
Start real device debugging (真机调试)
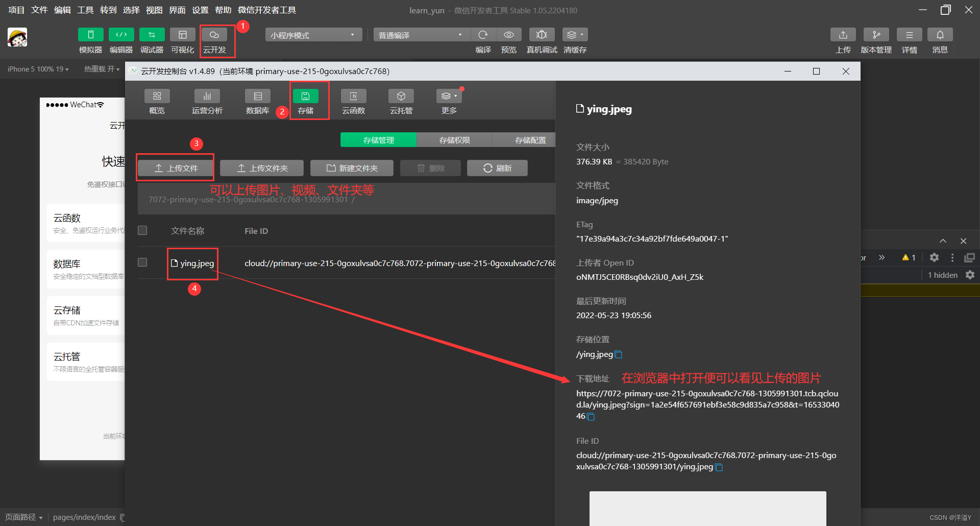(x=542, y=35)
